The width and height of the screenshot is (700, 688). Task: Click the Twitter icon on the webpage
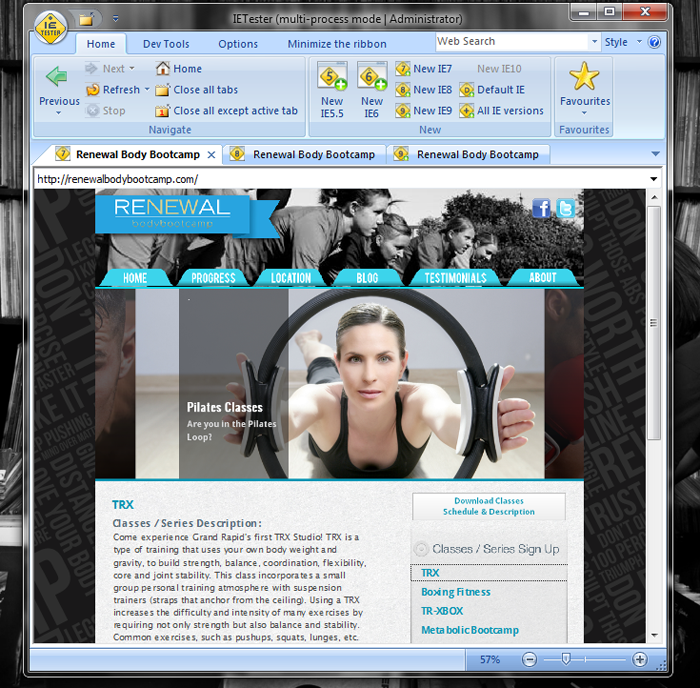coord(565,208)
